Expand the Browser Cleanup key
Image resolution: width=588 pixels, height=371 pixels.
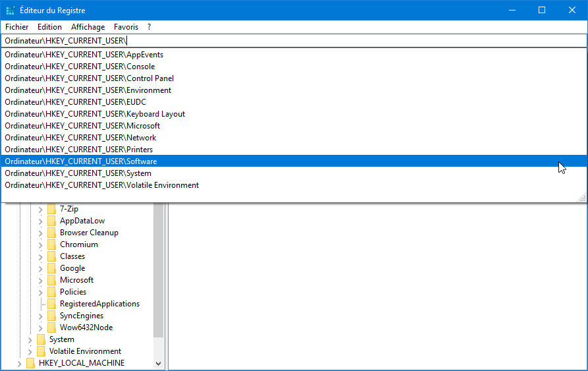click(41, 233)
